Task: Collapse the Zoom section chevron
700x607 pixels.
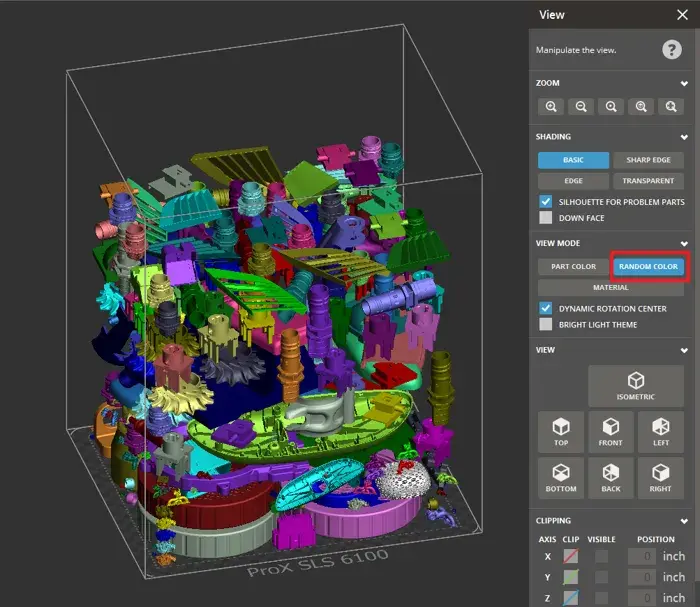Action: (684, 83)
